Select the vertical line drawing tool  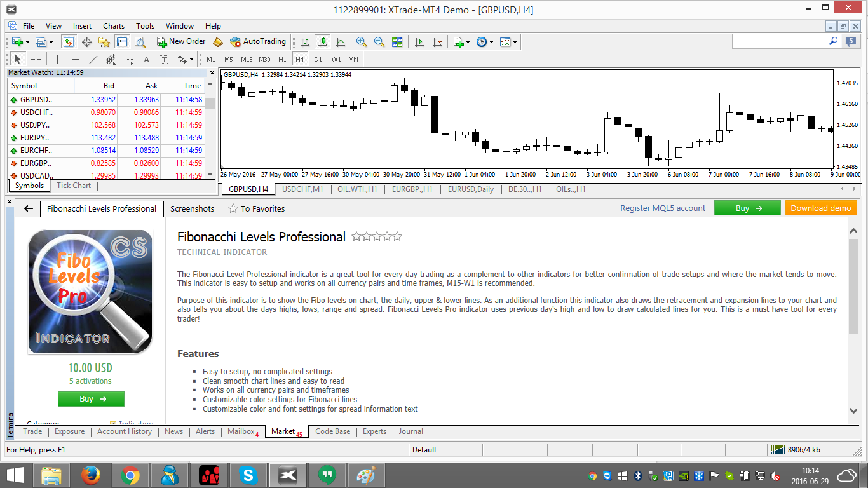point(58,59)
